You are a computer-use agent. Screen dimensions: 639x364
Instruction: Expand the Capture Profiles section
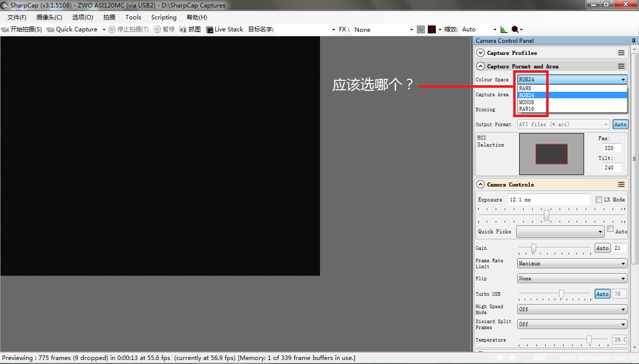click(x=481, y=53)
